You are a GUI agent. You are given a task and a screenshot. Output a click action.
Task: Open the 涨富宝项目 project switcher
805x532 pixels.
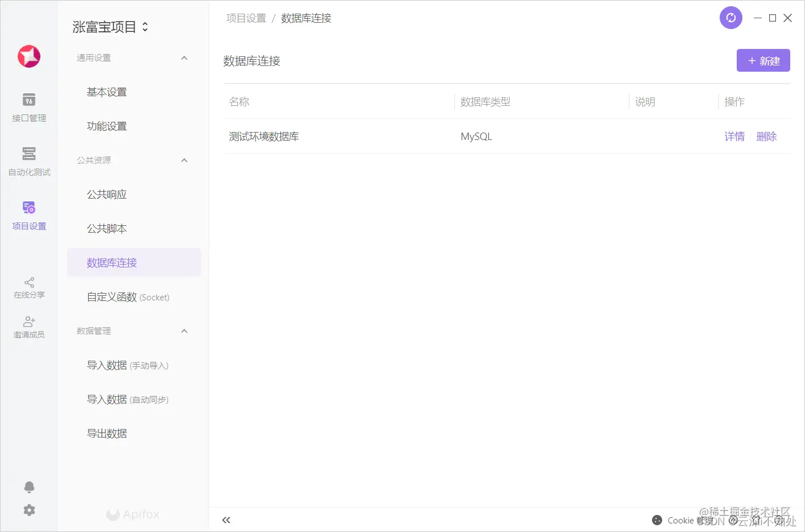(x=110, y=27)
